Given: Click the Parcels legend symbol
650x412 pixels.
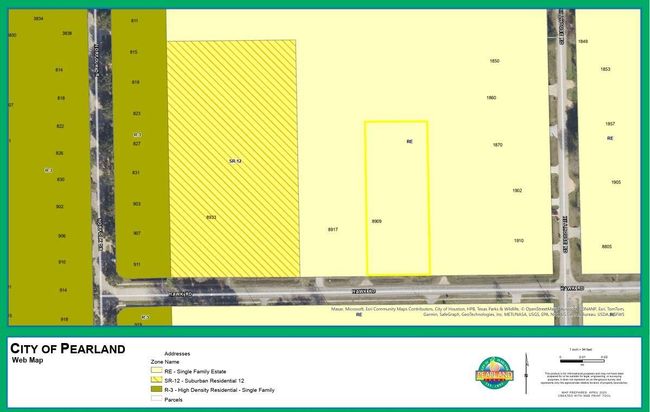Looking at the screenshot, I should point(155,398).
